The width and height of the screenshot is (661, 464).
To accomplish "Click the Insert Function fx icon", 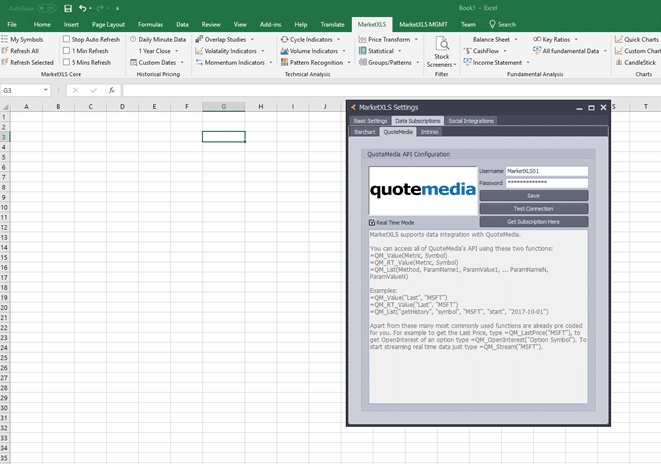I will (112, 90).
